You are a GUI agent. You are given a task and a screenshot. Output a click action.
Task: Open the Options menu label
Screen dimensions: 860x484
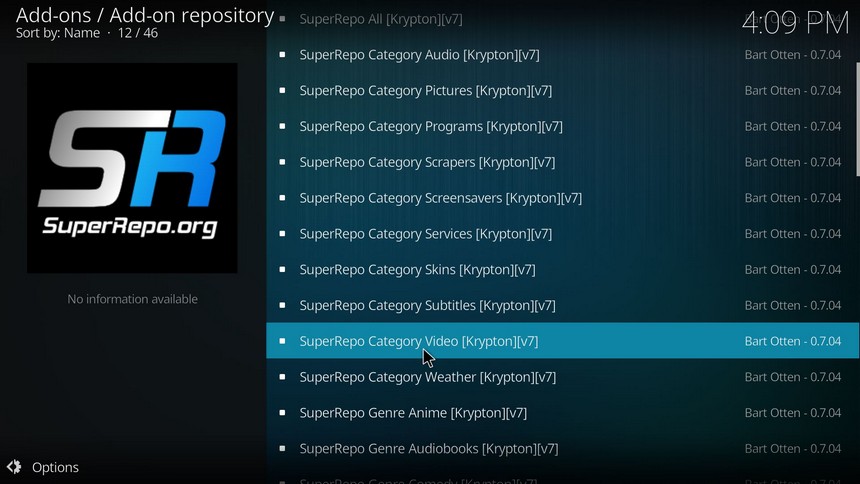click(55, 468)
